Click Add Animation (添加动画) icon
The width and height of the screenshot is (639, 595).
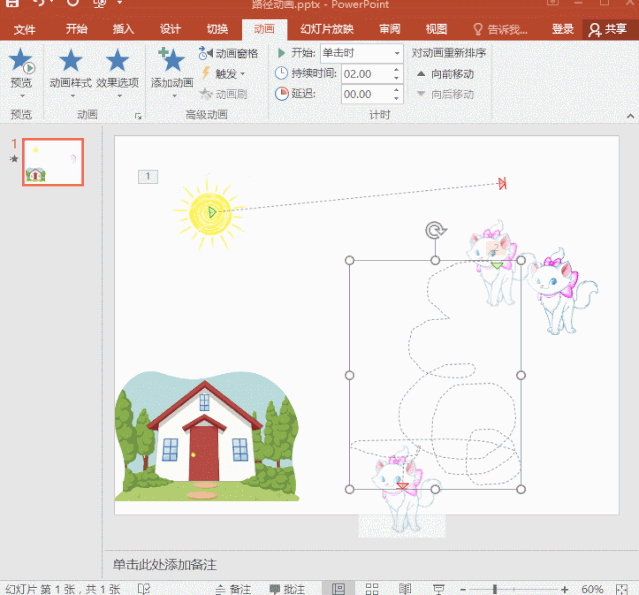pos(171,67)
